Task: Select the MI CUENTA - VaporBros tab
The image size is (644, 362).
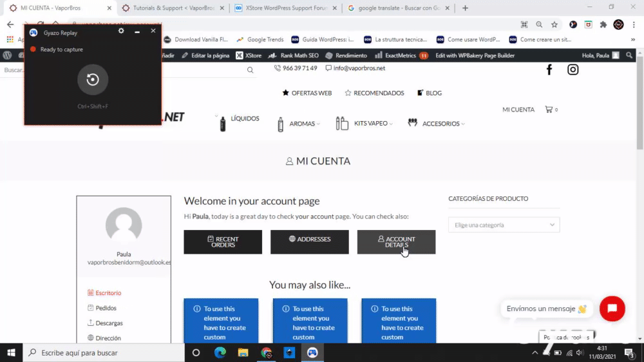Action: tap(61, 8)
